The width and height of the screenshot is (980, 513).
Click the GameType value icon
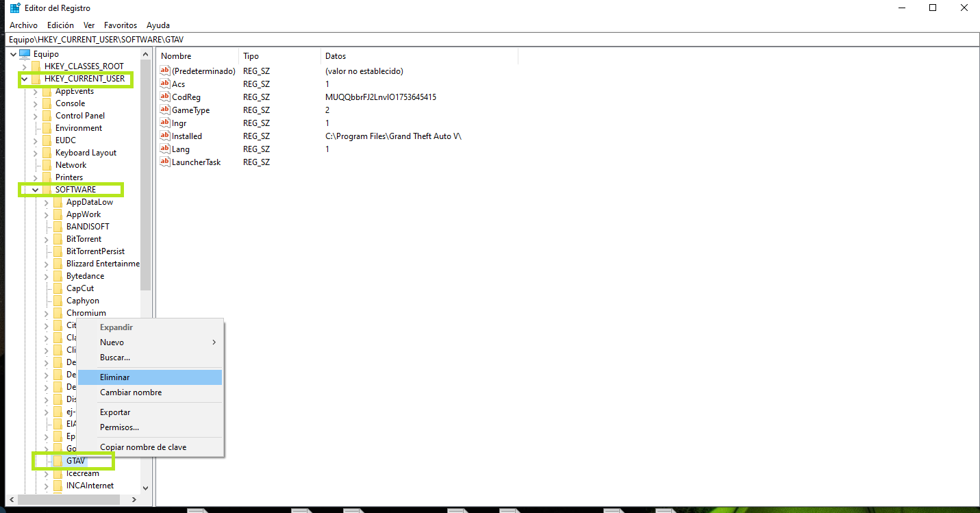[x=164, y=110]
